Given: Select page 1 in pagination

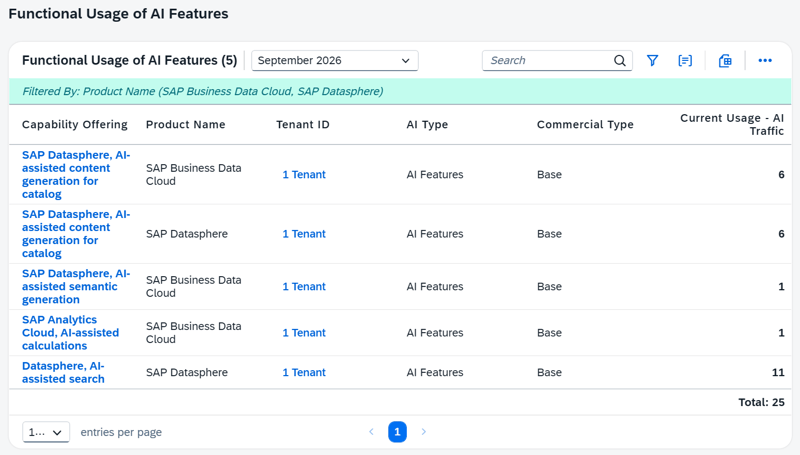Looking at the screenshot, I should pos(397,432).
